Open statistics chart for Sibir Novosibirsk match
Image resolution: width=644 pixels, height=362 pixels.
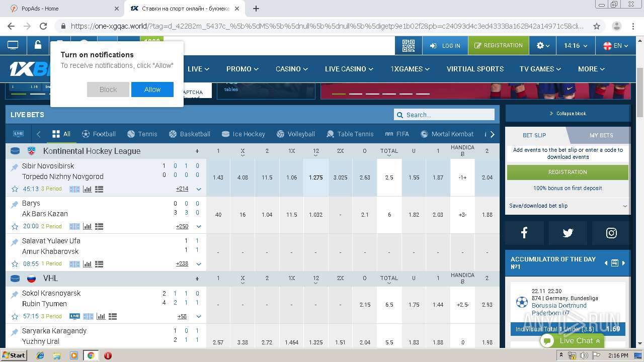point(88,190)
